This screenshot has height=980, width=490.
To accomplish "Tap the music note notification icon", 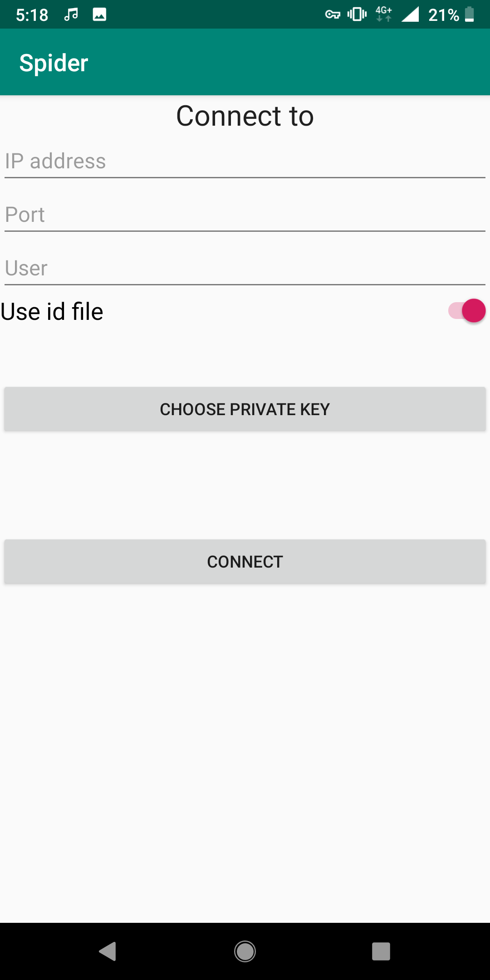I will [x=71, y=15].
